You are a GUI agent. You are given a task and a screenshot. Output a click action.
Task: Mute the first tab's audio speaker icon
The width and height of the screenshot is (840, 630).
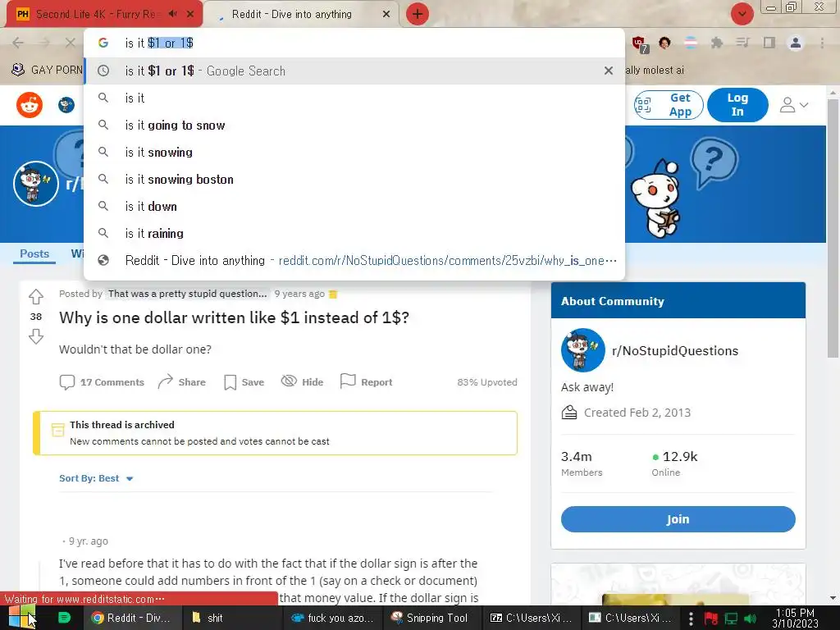pyautogui.click(x=172, y=14)
